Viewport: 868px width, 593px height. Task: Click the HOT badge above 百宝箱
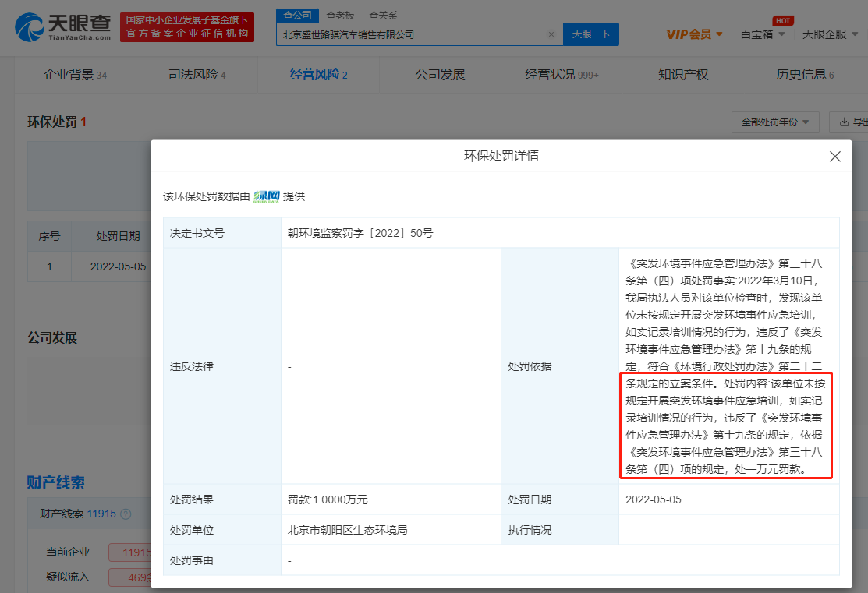[783, 21]
